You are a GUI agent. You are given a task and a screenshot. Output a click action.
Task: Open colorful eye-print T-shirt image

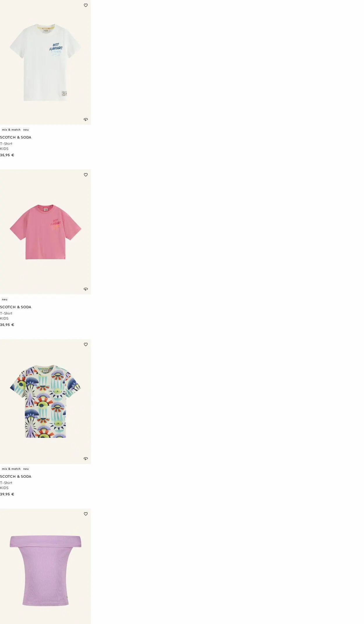tap(45, 401)
